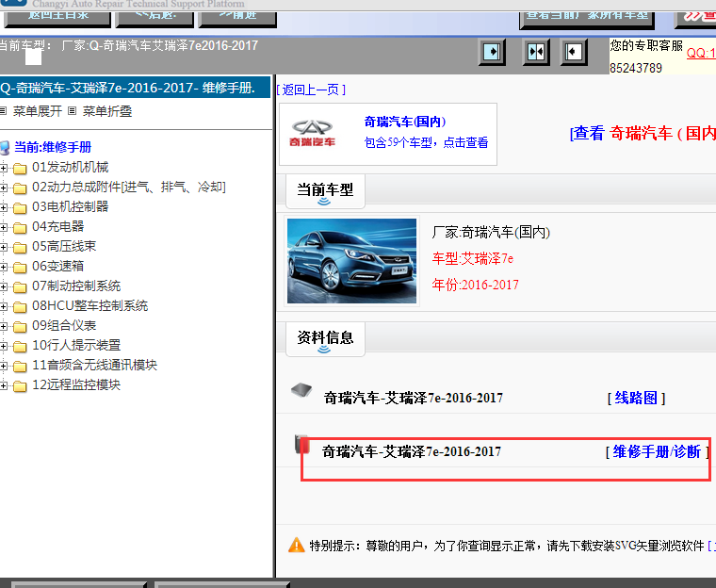Select the 资料信息 tab header
This screenshot has width=716, height=588.
coord(325,339)
